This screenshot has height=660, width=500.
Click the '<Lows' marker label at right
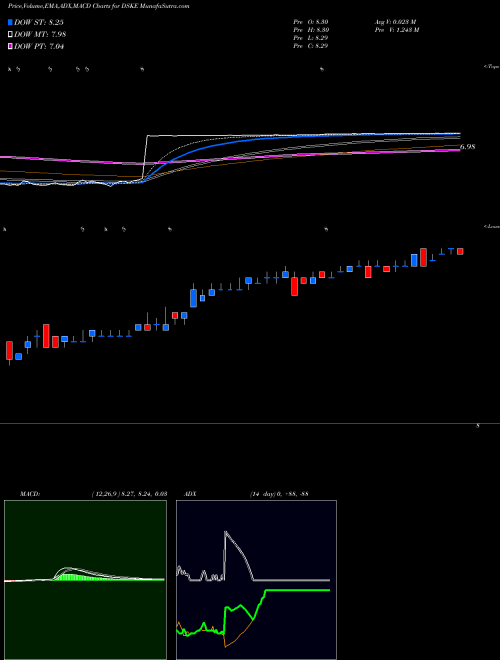492,227
